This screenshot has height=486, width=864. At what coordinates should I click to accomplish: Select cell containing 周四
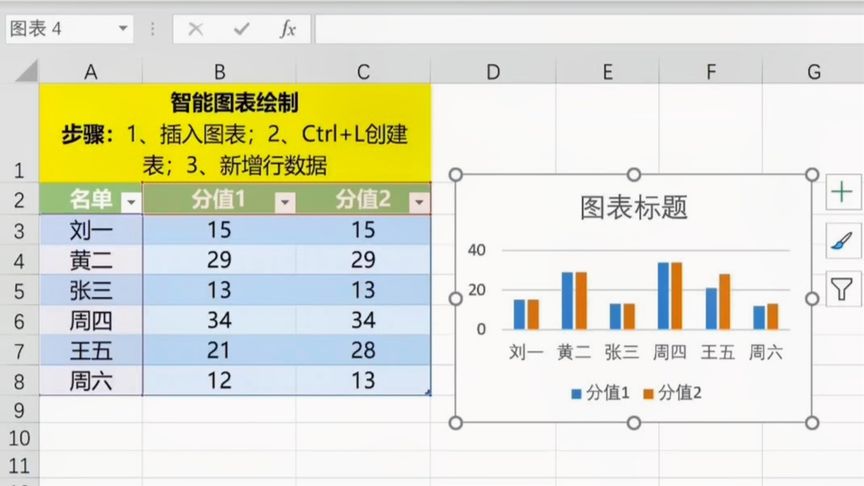91,320
